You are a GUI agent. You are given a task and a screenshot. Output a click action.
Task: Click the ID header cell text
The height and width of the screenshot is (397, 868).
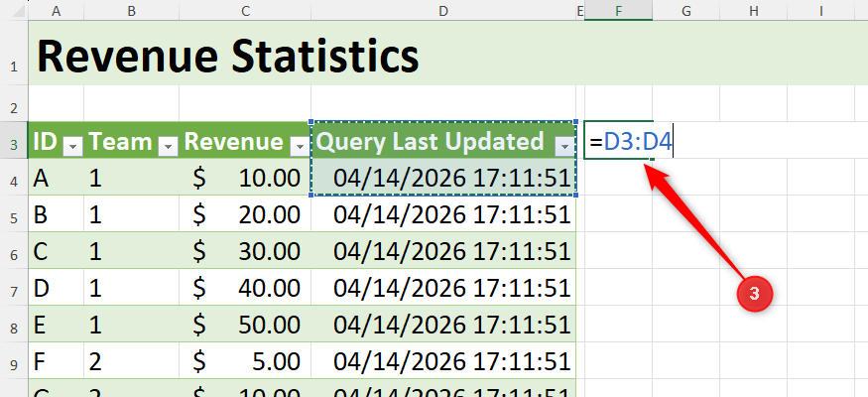46,142
